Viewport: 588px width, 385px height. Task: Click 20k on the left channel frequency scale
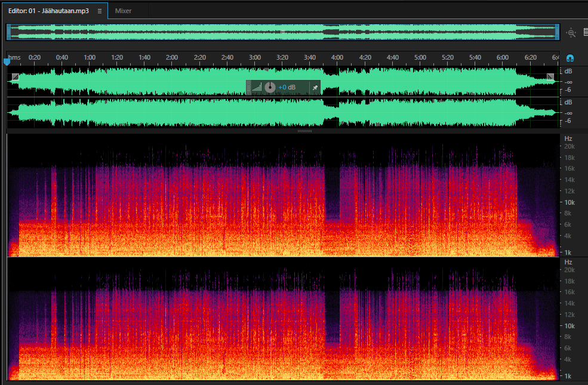tap(569, 147)
